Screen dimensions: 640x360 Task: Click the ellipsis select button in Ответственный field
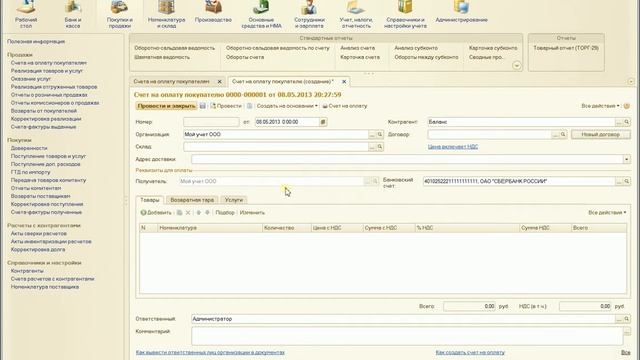point(619,319)
